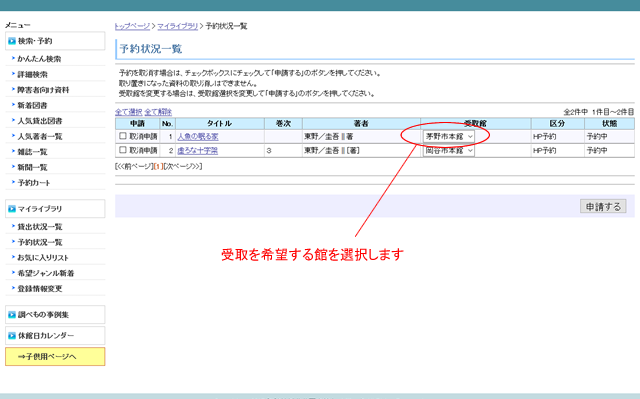This screenshot has height=399, width=640.
Task: Click the トップページ breadcrumb link
Action: pos(132,26)
